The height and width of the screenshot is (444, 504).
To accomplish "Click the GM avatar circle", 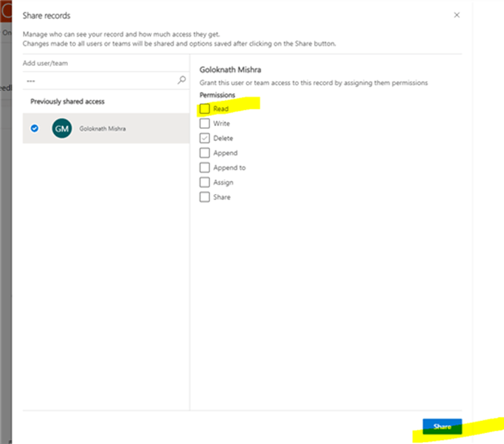I will click(61, 128).
